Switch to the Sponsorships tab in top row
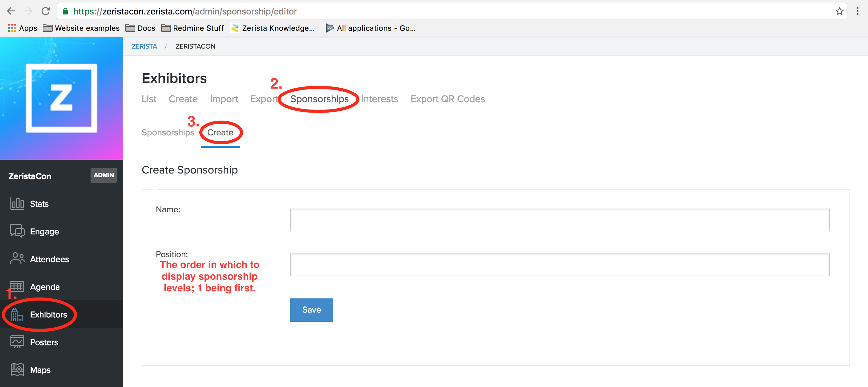The height and width of the screenshot is (387, 868). pyautogui.click(x=319, y=99)
